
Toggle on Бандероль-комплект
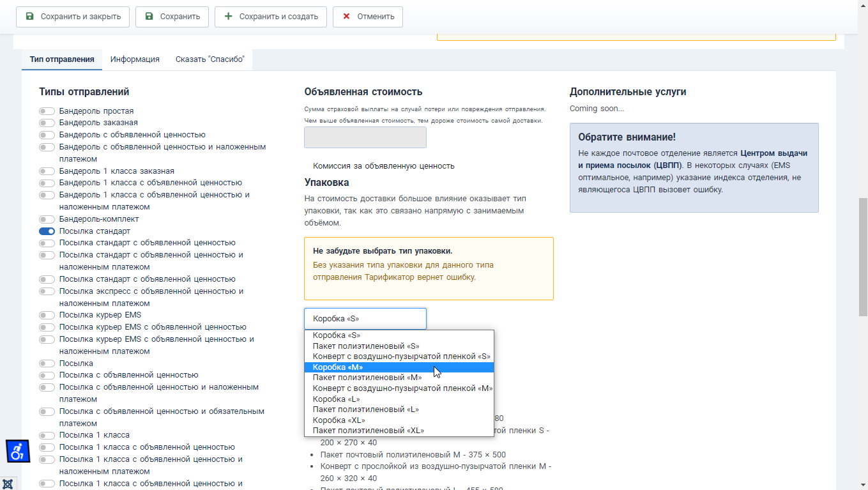pos(47,219)
